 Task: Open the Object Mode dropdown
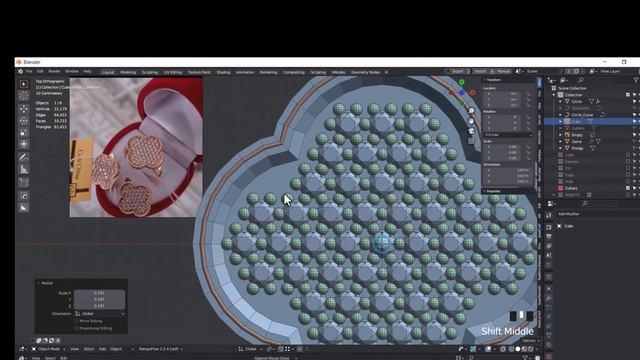pos(49,349)
